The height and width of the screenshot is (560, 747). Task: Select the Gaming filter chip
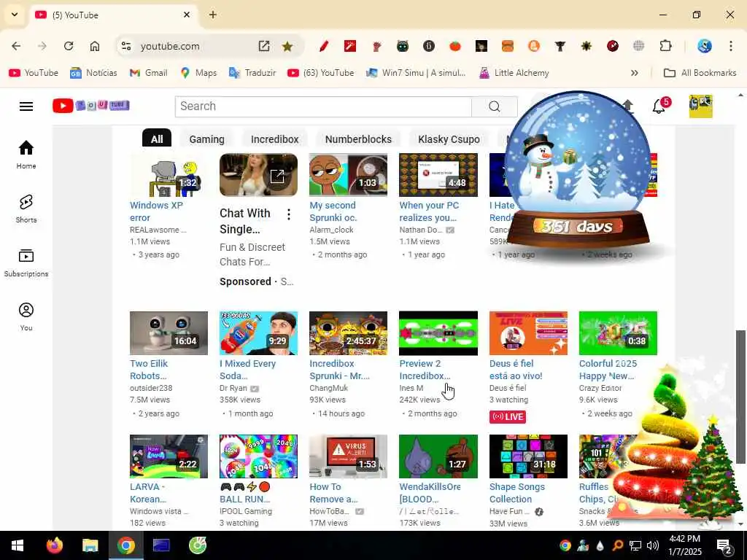pos(206,139)
